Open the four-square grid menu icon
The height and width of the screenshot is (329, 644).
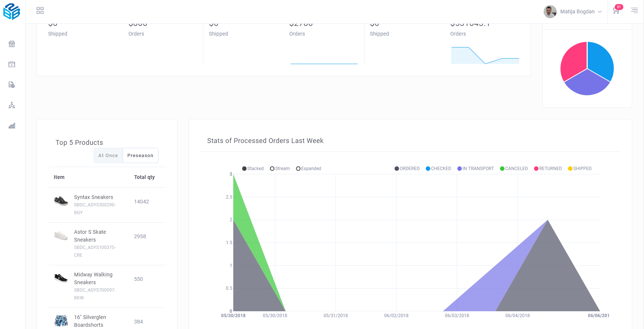coord(40,10)
